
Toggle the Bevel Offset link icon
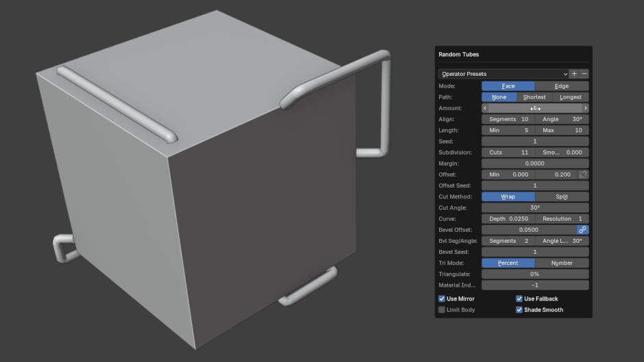pyautogui.click(x=583, y=230)
